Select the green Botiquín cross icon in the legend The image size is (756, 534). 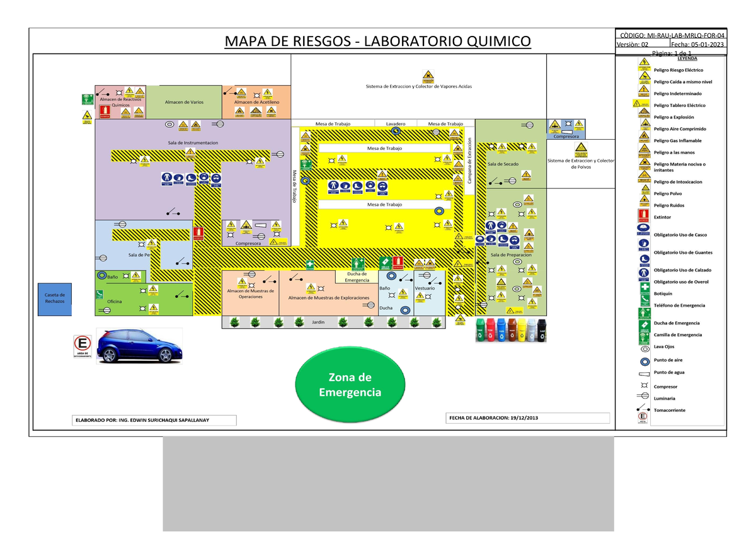point(644,288)
